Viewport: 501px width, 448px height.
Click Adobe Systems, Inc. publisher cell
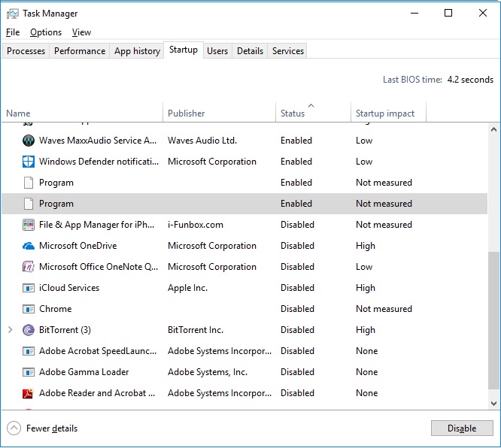point(208,372)
